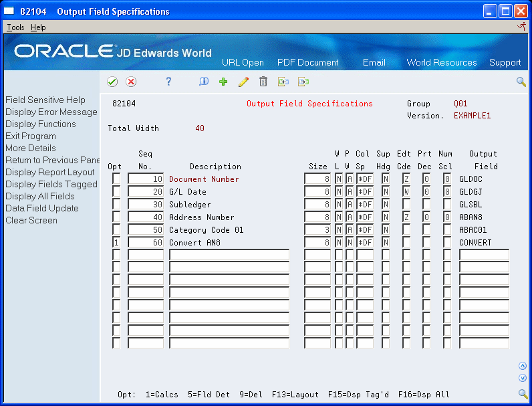Click Opt field for G/L Date row
532x406 pixels.
pos(116,191)
